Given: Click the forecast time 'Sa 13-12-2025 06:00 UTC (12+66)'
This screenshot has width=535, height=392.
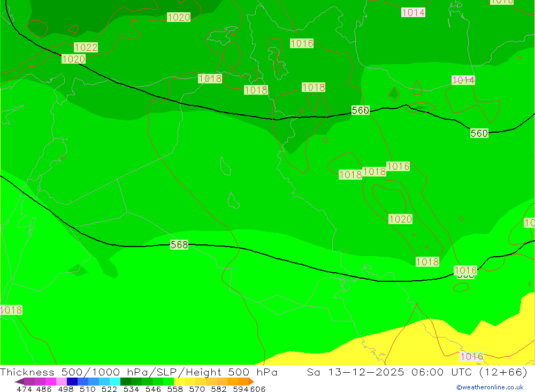Looking at the screenshot, I should point(417,372).
